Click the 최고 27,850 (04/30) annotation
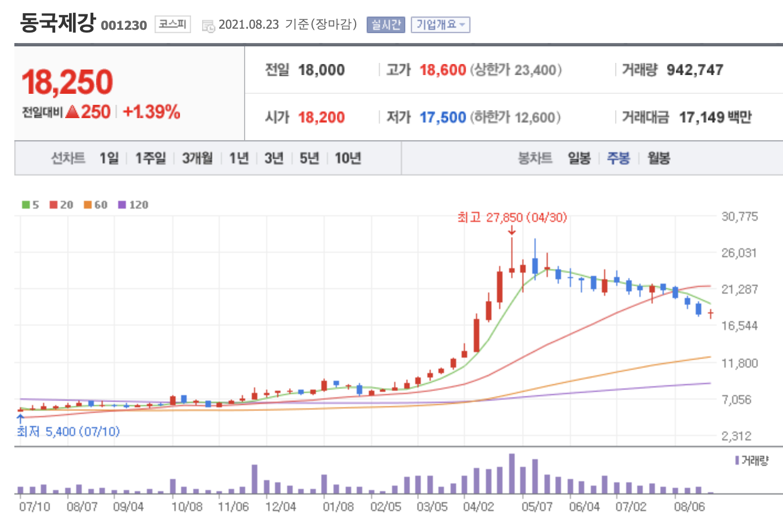 coord(512,217)
